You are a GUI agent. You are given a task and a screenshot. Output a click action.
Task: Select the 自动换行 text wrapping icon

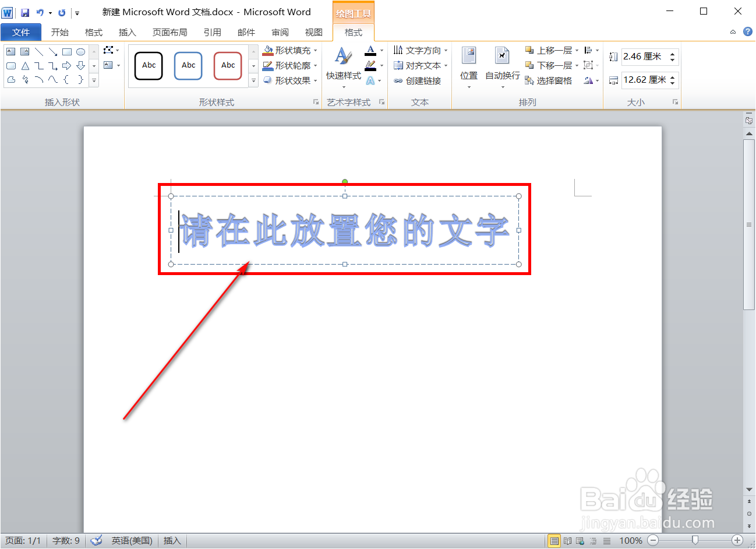pyautogui.click(x=502, y=65)
